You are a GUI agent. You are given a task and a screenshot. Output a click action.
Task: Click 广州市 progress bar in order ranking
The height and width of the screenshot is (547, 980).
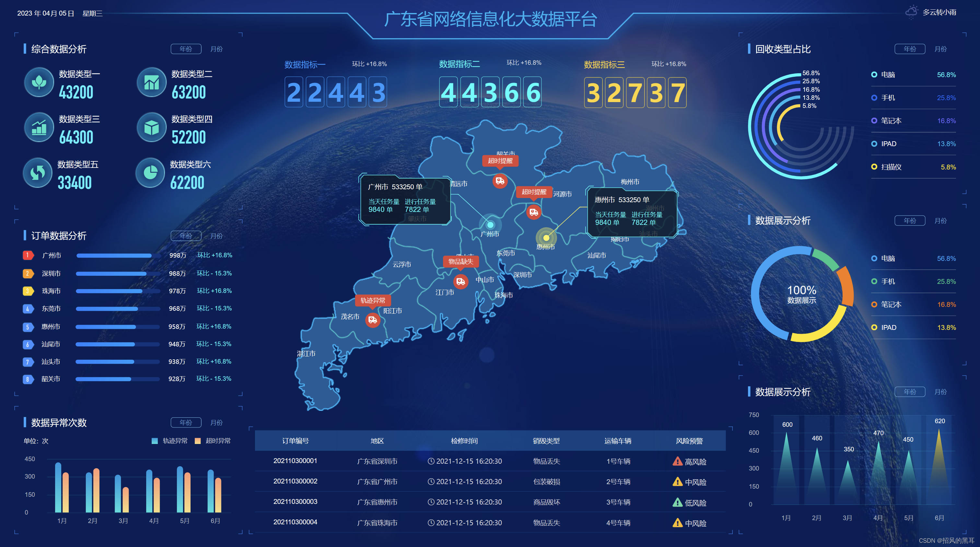pyautogui.click(x=118, y=256)
